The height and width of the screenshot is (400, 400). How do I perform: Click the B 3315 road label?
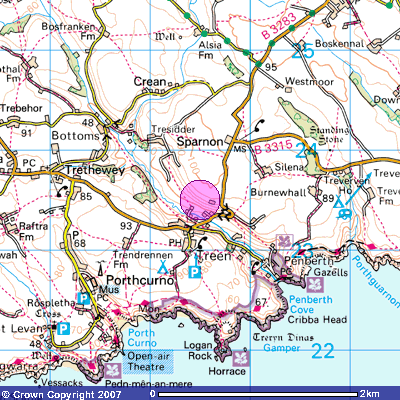pos(274,147)
